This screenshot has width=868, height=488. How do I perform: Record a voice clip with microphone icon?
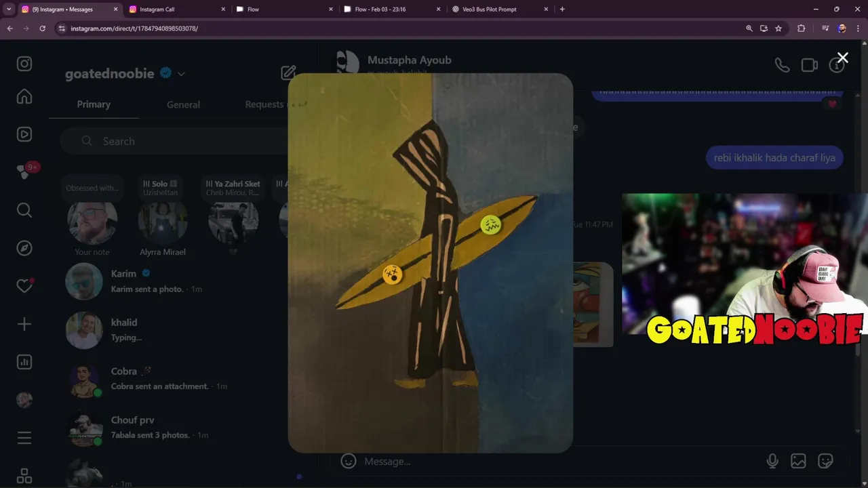tap(772, 461)
